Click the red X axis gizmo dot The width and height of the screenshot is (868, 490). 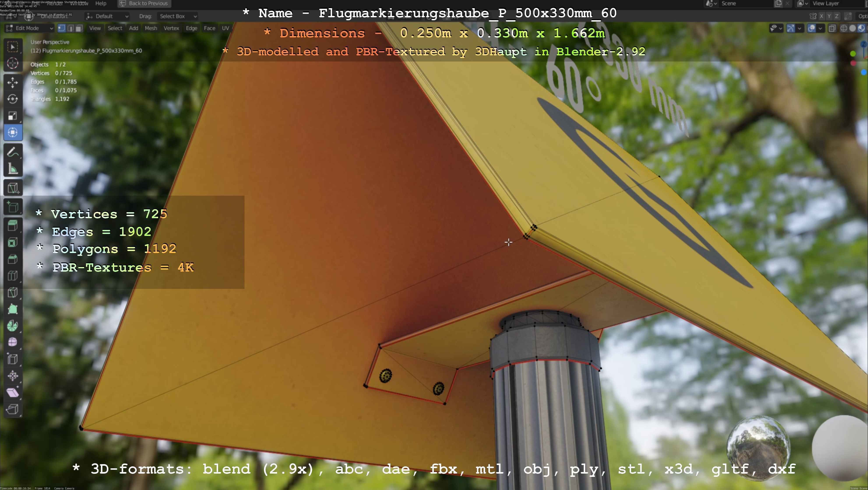853,63
